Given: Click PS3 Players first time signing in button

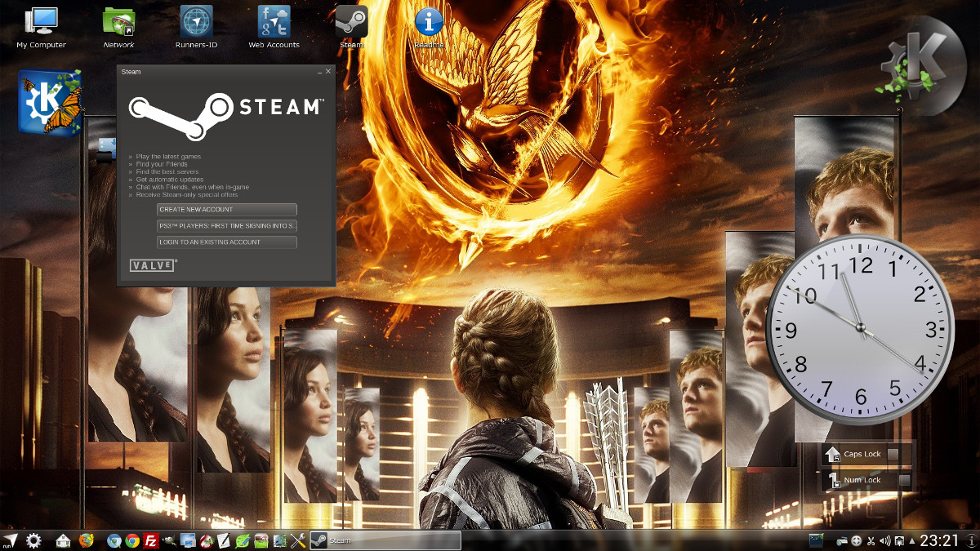Looking at the screenshot, I should click(x=227, y=226).
